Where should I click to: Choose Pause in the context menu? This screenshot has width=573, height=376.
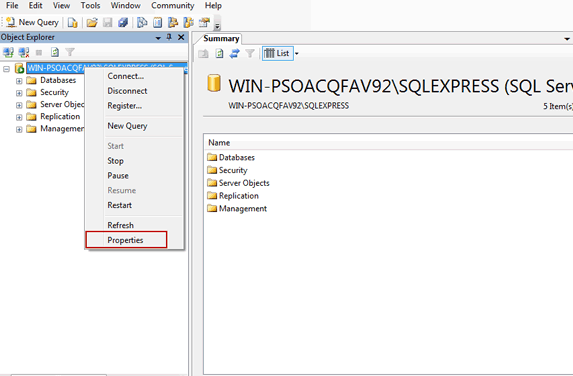(118, 176)
